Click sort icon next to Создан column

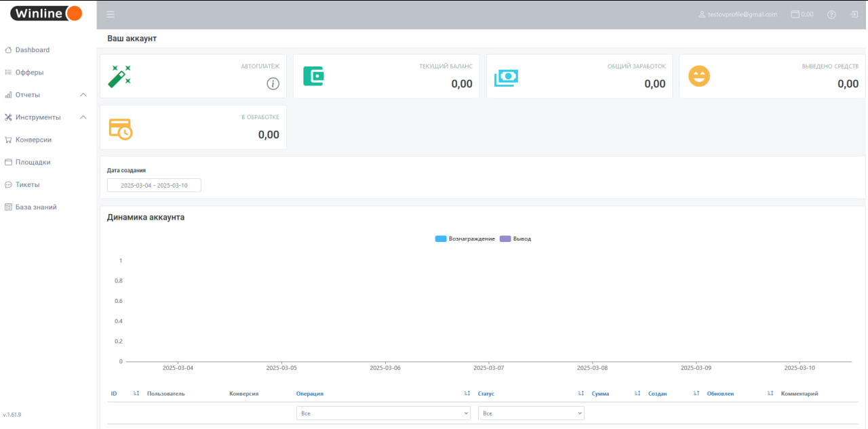click(x=696, y=393)
